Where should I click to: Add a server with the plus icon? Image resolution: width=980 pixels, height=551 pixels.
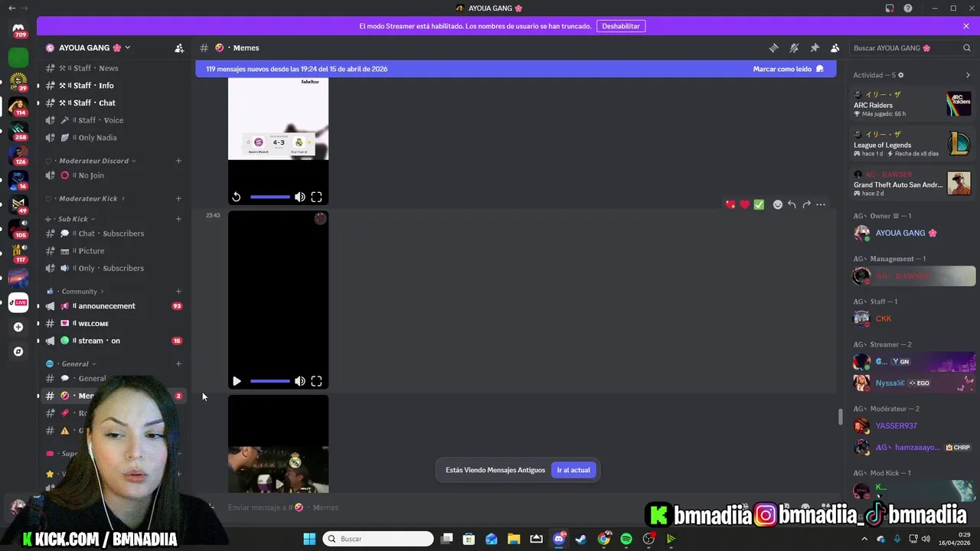(18, 327)
